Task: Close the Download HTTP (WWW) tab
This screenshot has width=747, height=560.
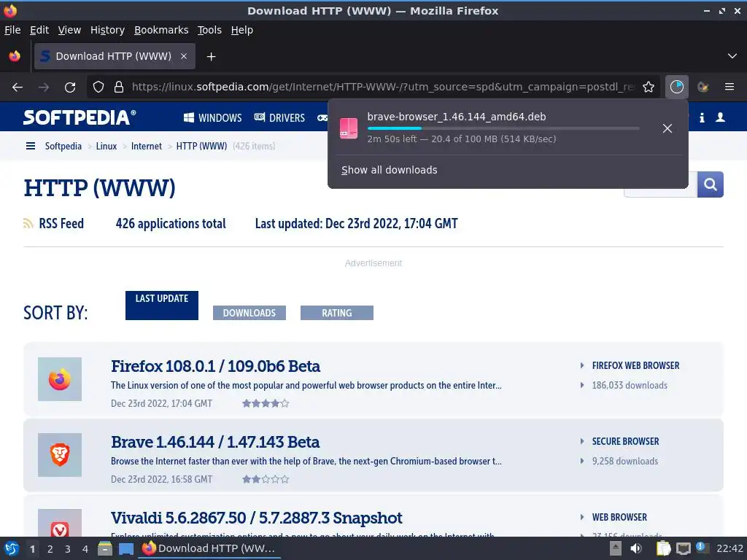Action: click(184, 56)
